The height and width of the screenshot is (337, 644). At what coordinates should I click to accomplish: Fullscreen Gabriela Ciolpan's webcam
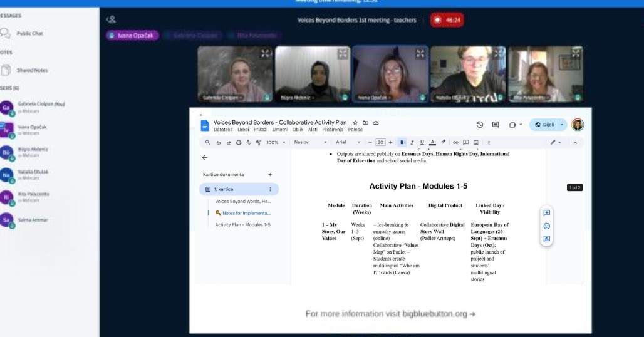[266, 53]
